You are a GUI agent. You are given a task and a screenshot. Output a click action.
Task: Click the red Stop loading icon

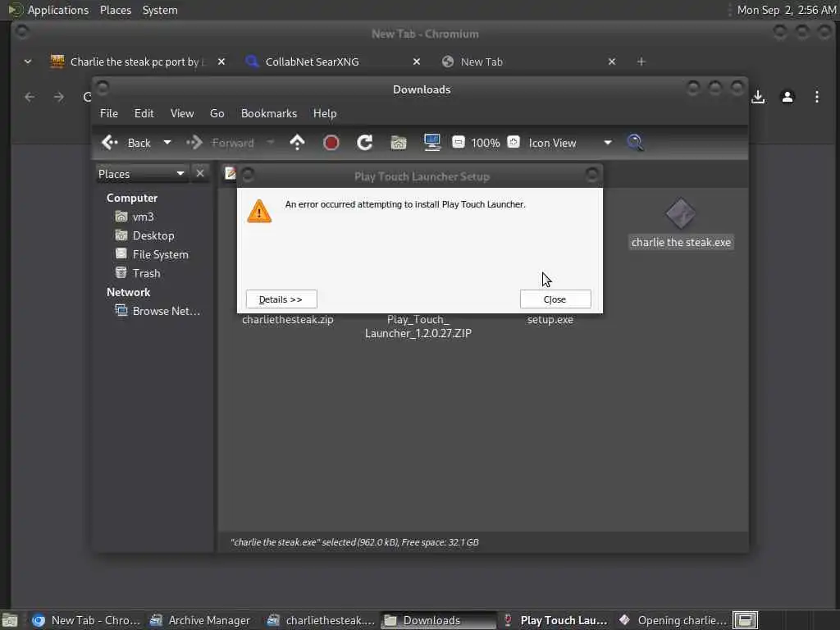point(331,143)
